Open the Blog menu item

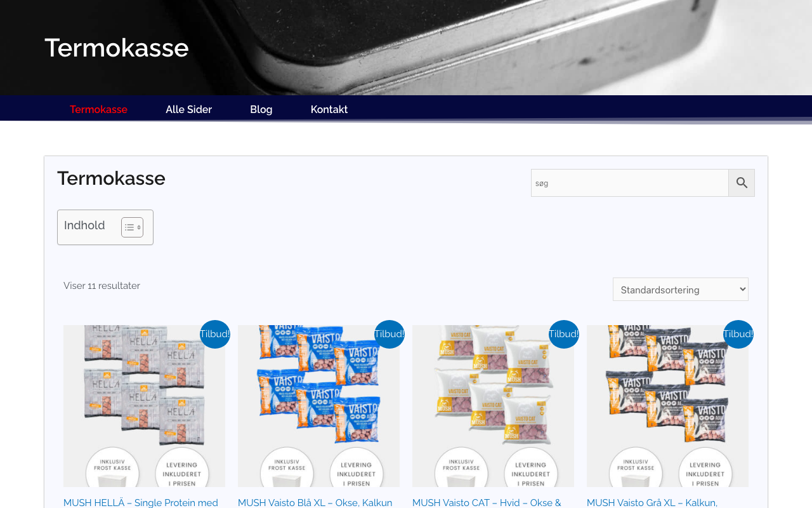[261, 109]
